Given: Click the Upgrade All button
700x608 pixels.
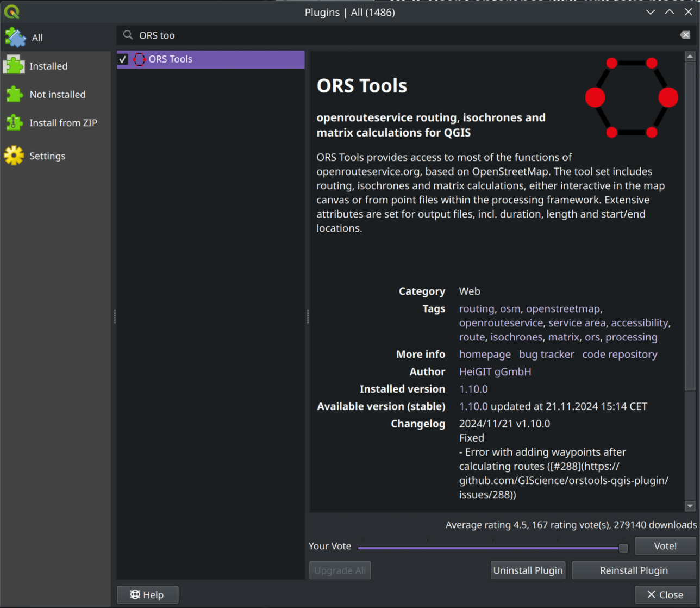Looking at the screenshot, I should [340, 570].
